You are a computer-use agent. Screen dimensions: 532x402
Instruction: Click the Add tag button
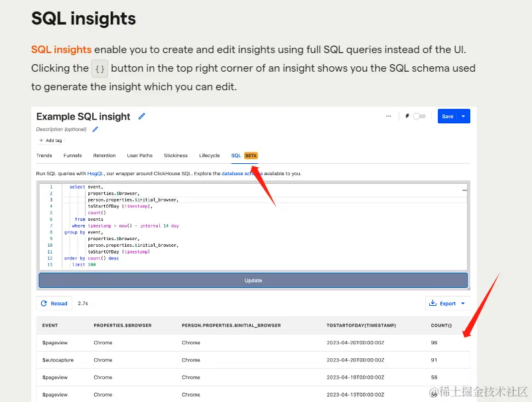[x=50, y=141]
